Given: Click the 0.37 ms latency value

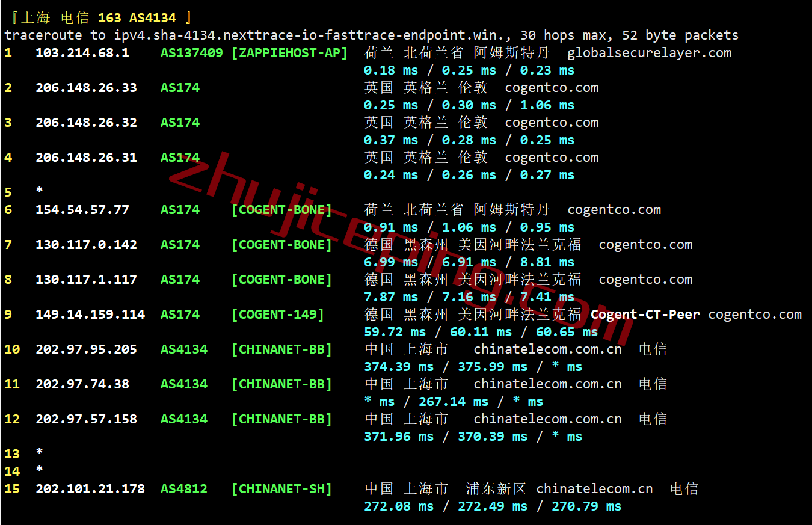Looking at the screenshot, I should (x=391, y=140).
